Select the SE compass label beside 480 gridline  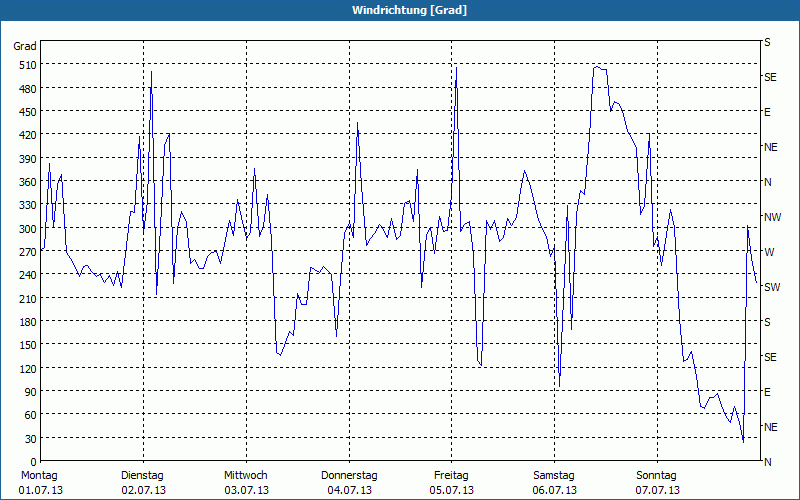click(770, 77)
